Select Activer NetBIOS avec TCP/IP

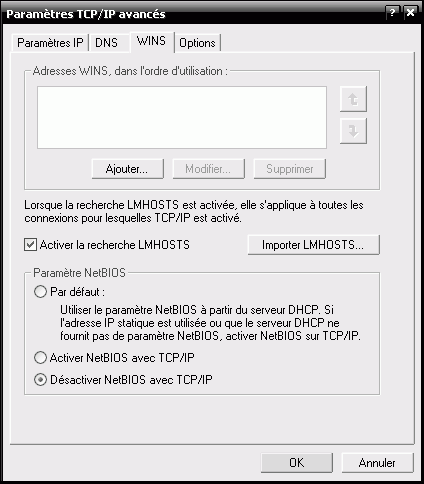point(40,358)
